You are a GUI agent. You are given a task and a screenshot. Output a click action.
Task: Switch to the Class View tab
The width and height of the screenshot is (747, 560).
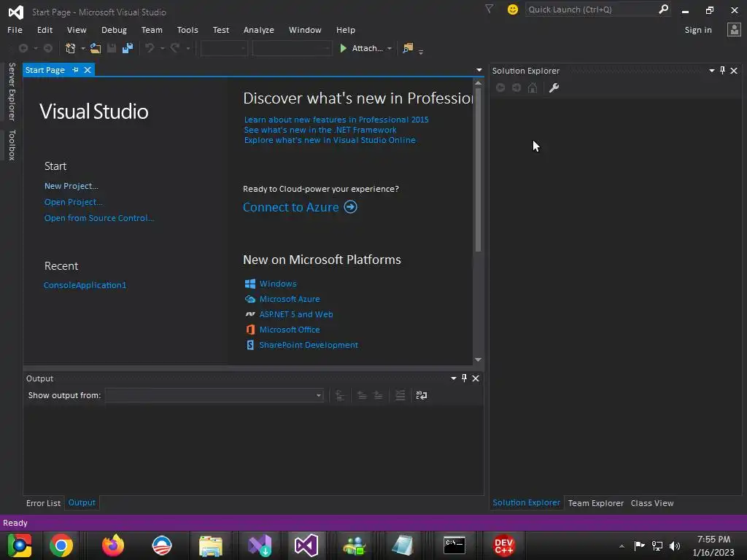pos(652,503)
